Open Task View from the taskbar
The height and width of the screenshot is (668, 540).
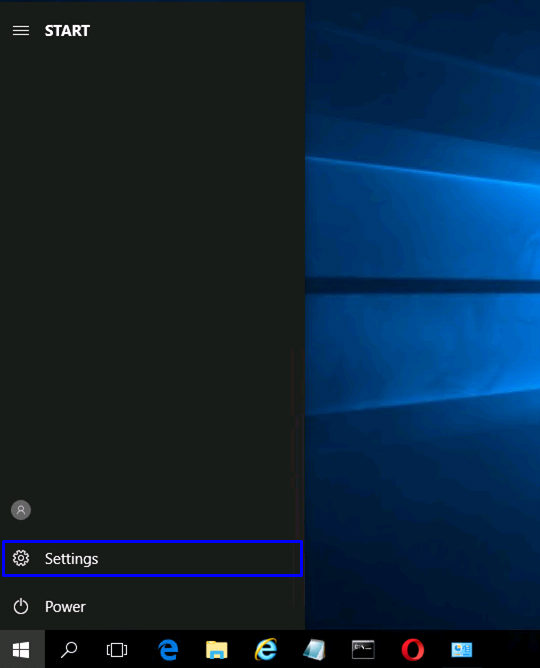[x=117, y=650]
